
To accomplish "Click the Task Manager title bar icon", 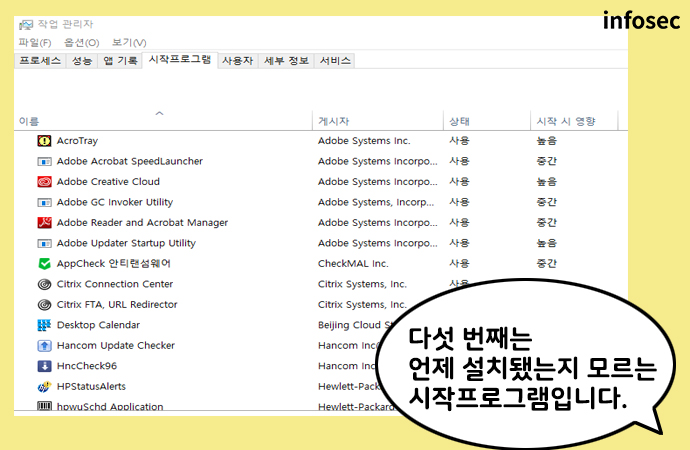I will pyautogui.click(x=26, y=25).
